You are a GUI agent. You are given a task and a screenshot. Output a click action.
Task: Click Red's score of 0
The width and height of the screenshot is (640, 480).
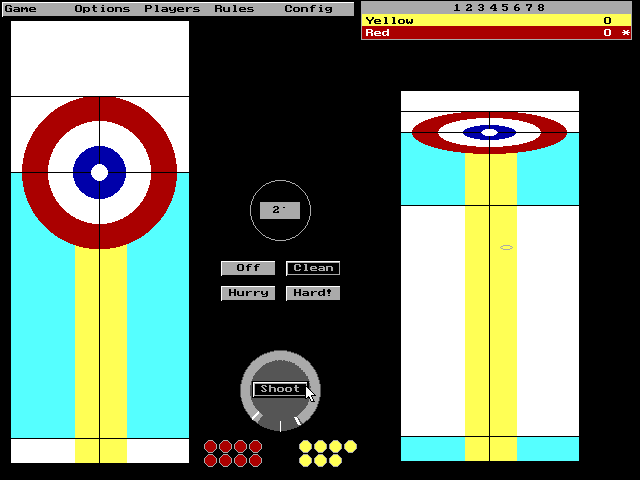[x=607, y=33]
